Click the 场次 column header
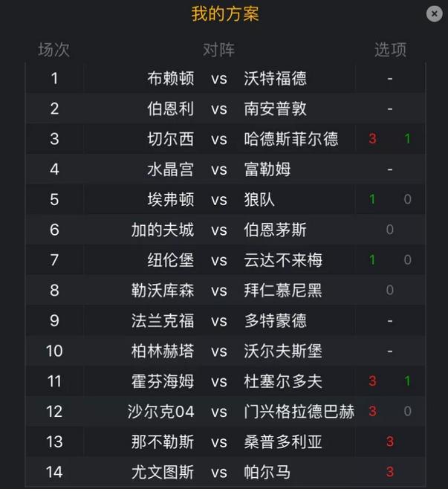The width and height of the screenshot is (448, 492). [x=53, y=50]
